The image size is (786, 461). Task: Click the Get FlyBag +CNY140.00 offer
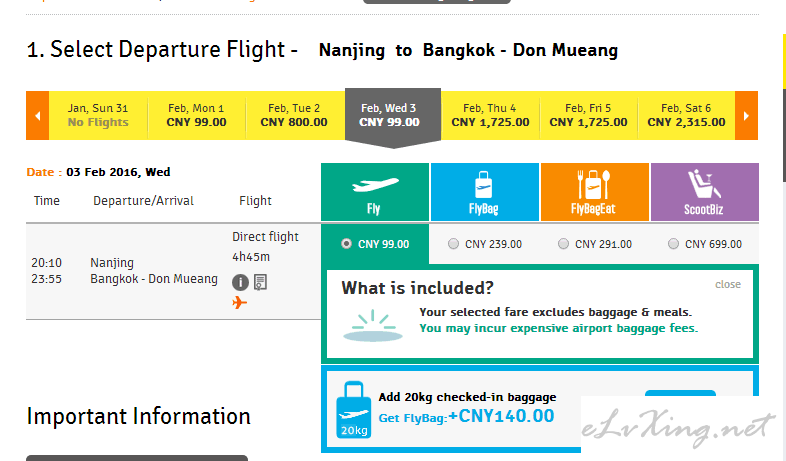[x=466, y=416]
